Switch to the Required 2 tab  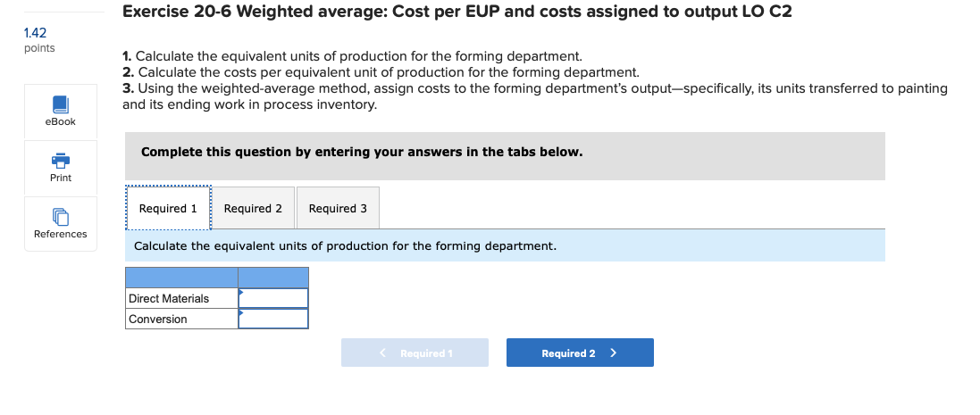pos(253,209)
